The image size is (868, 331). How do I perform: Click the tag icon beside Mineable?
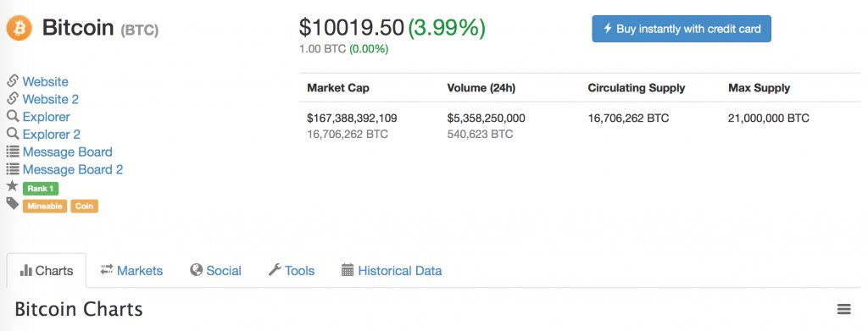point(12,203)
